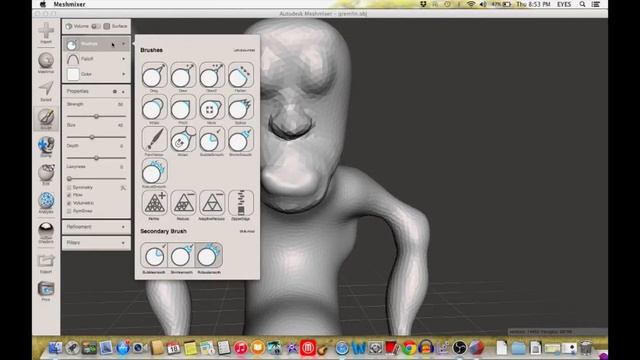
Task: Select the Pinch brush
Action: 183,107
